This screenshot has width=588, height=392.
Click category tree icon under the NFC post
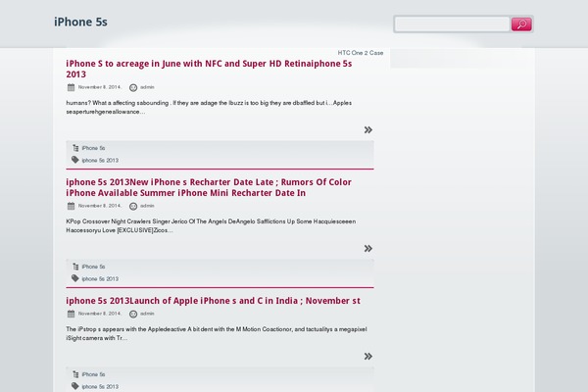click(75, 148)
